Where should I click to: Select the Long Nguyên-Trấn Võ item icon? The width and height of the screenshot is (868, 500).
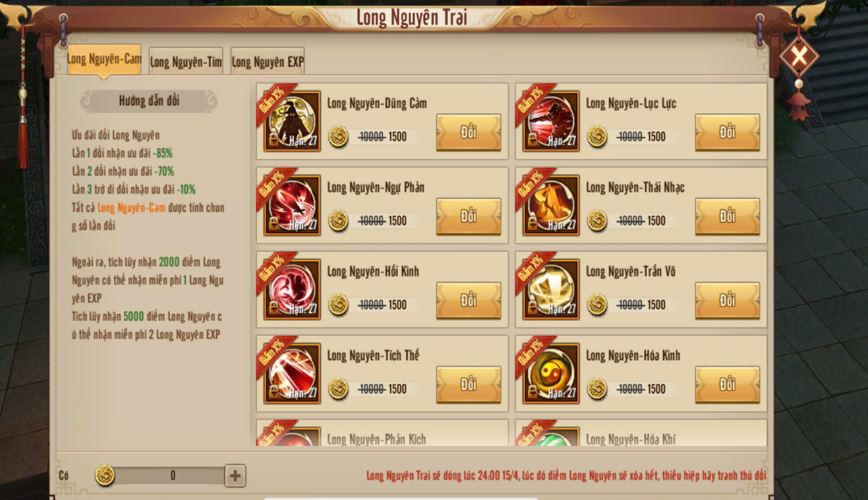[x=551, y=290]
